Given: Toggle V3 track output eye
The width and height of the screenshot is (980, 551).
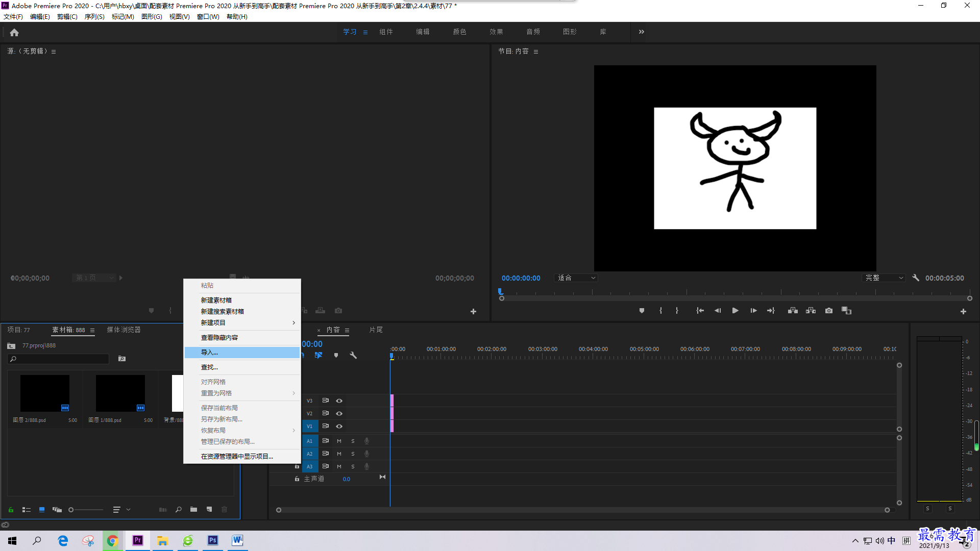Looking at the screenshot, I should point(339,401).
